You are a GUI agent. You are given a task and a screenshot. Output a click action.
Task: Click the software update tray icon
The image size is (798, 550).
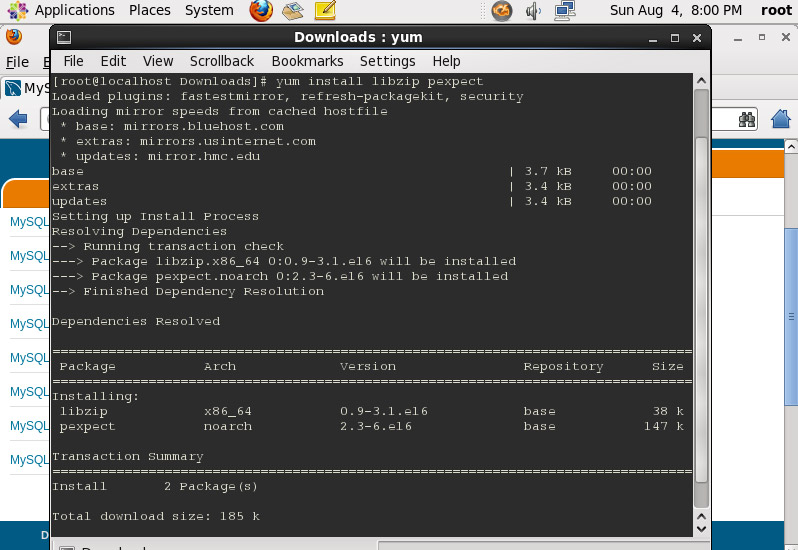pos(502,11)
